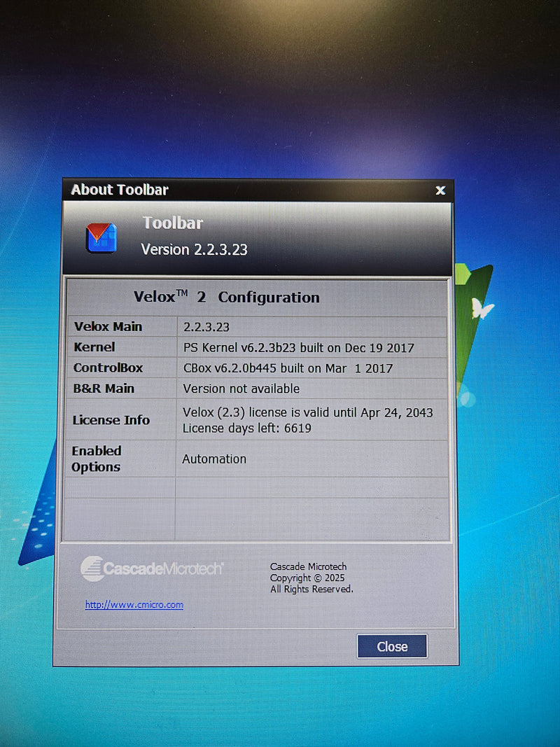This screenshot has width=560, height=747.
Task: Click the 'Velox 2 Configuration' heading
Action: 227,297
